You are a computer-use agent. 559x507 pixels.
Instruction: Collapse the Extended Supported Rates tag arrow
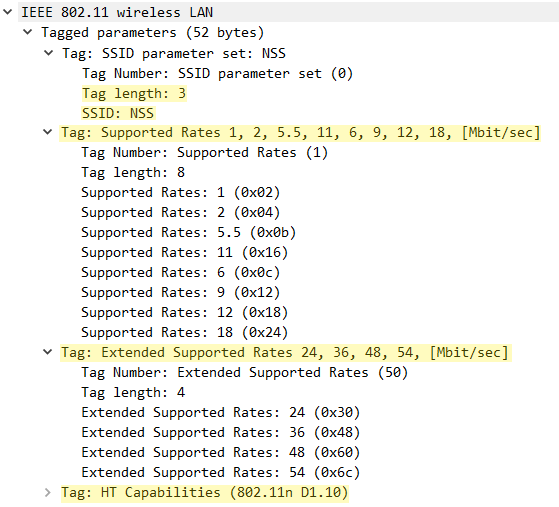(47, 352)
